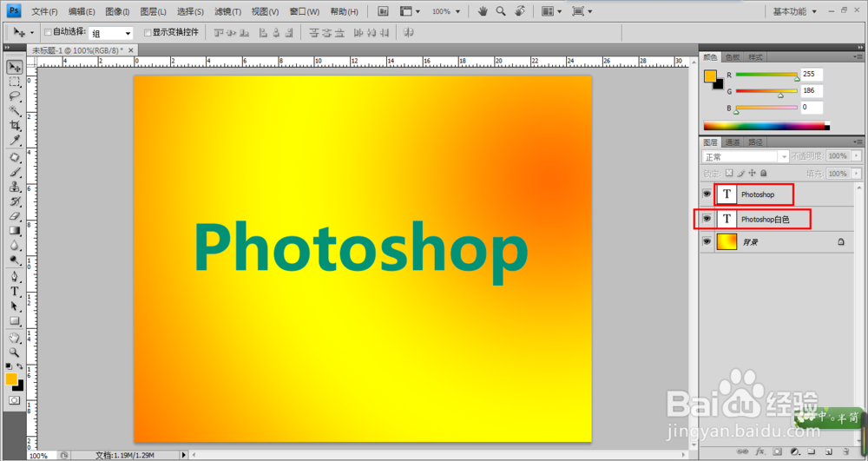Switch to the 通道 tab
Image resolution: width=868 pixels, height=461 pixels.
pyautogui.click(x=733, y=142)
